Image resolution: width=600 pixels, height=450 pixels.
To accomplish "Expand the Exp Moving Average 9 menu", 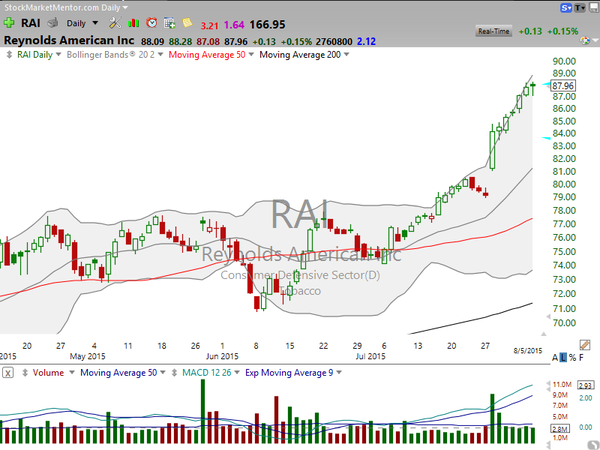I will (x=339, y=372).
